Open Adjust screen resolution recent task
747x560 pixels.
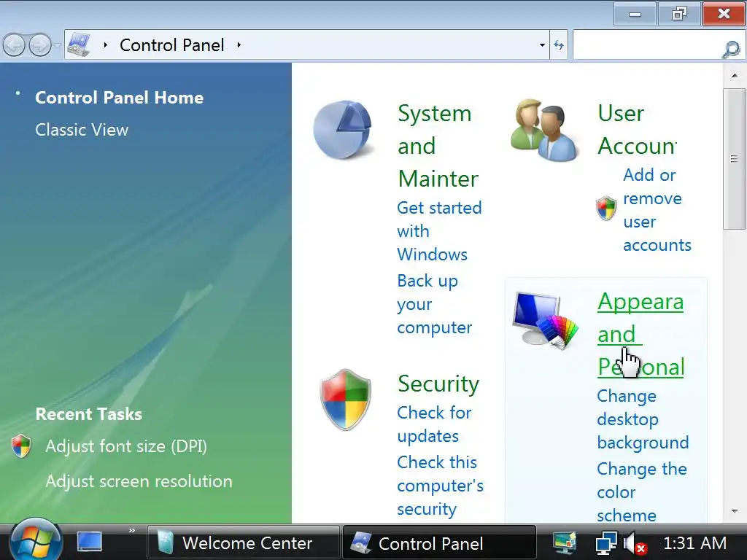coord(139,481)
